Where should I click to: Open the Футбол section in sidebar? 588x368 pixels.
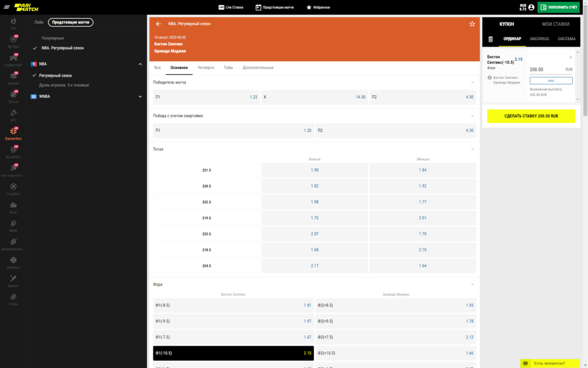[13, 42]
